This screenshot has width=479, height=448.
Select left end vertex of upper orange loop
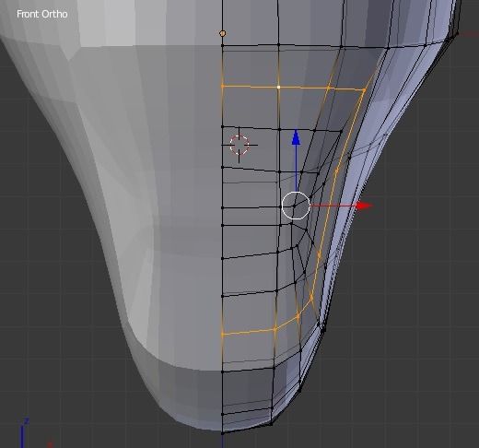pos(223,87)
